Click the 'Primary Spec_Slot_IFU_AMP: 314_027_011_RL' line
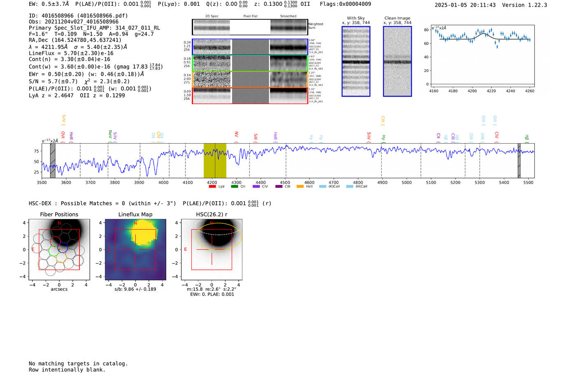This screenshot has width=576, height=392. [x=94, y=28]
